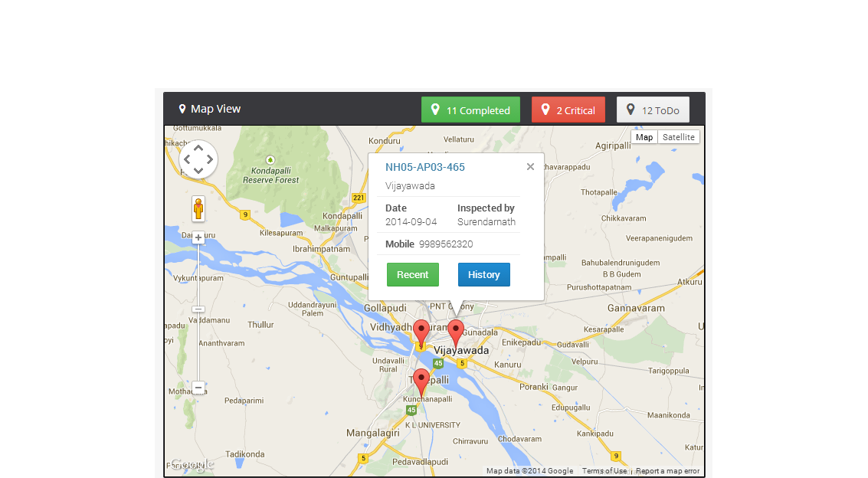
Task: Click pin icon in Completed button
Action: click(435, 109)
